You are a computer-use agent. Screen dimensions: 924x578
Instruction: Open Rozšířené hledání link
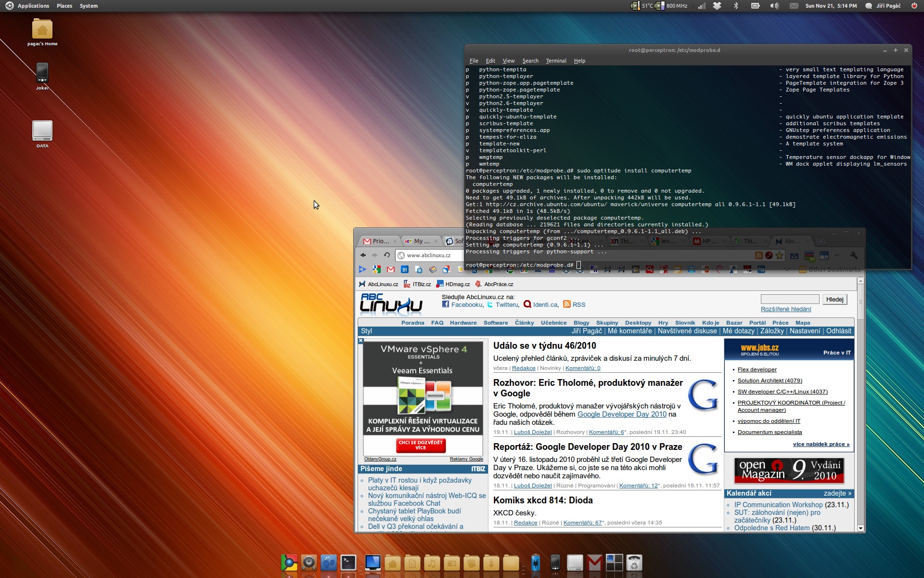pos(786,309)
